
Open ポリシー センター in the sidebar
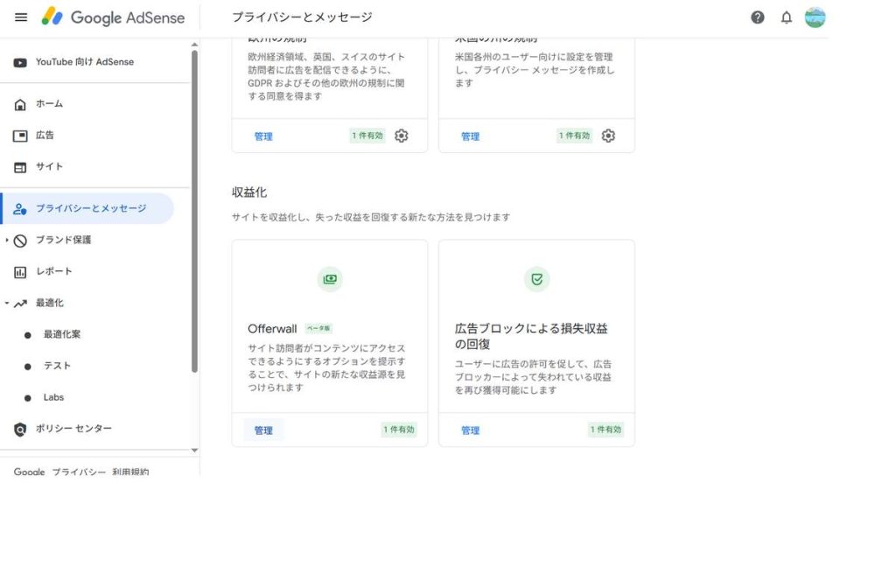(73, 429)
